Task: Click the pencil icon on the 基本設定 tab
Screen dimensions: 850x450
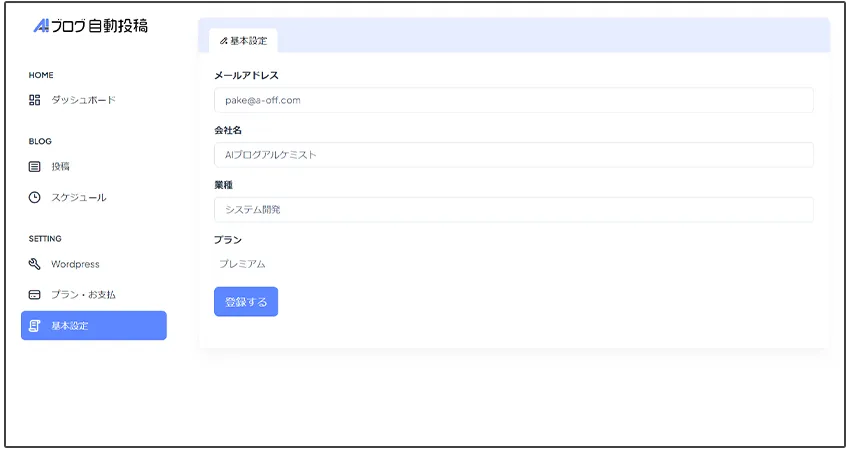Action: coord(224,41)
